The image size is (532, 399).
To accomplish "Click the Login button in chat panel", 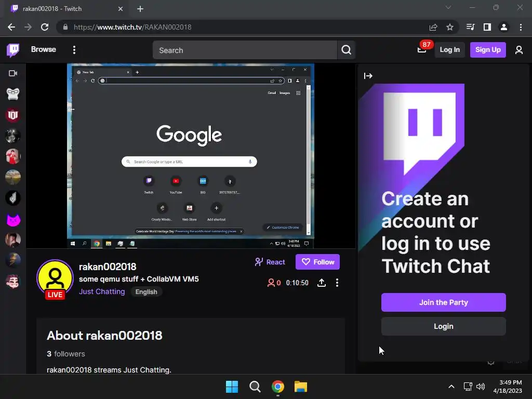I will tap(444, 326).
